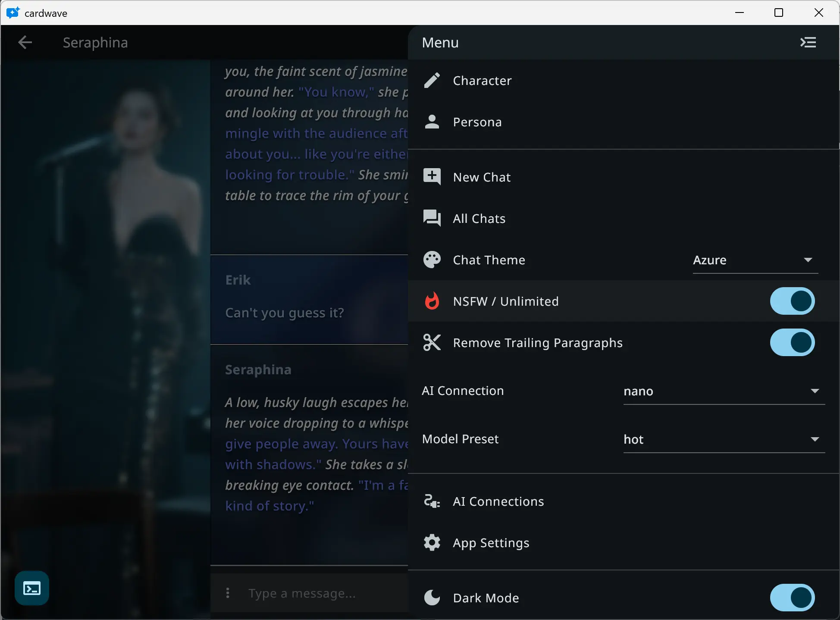Screen dimensions: 840x620
Task: Open the Azure chat theme dropdown
Action: coord(755,260)
